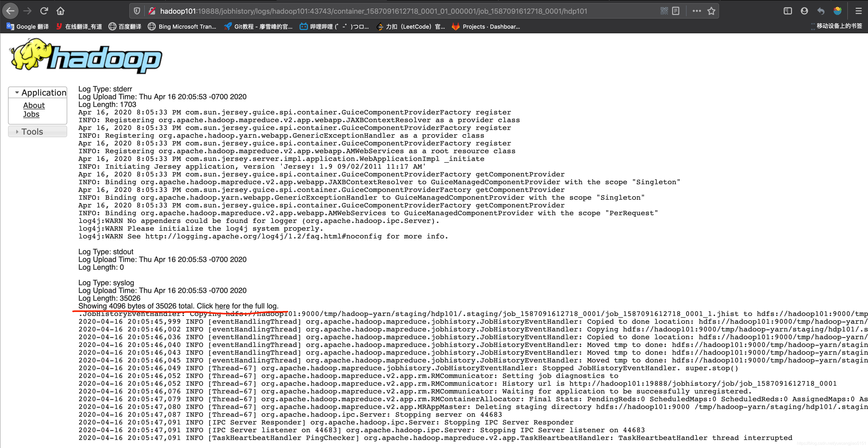Open the hamburger application menu

[859, 11]
